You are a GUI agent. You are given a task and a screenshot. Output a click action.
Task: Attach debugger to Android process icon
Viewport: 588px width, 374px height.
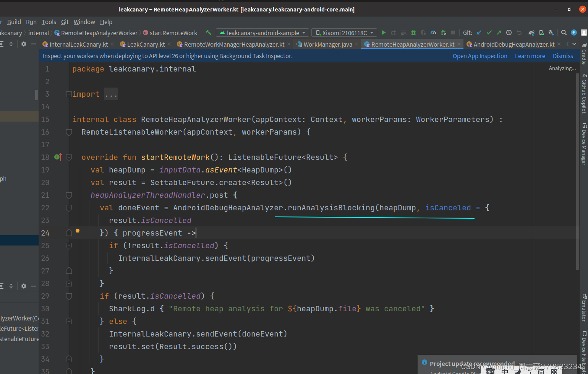point(443,33)
